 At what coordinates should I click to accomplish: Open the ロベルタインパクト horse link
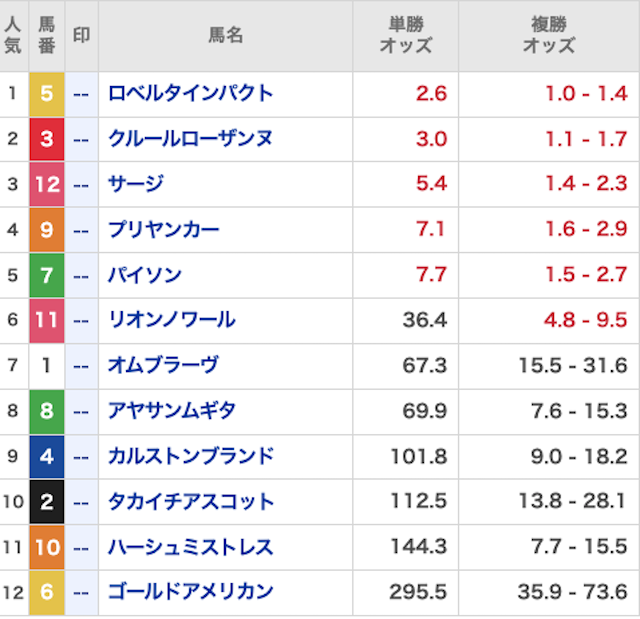[190, 94]
